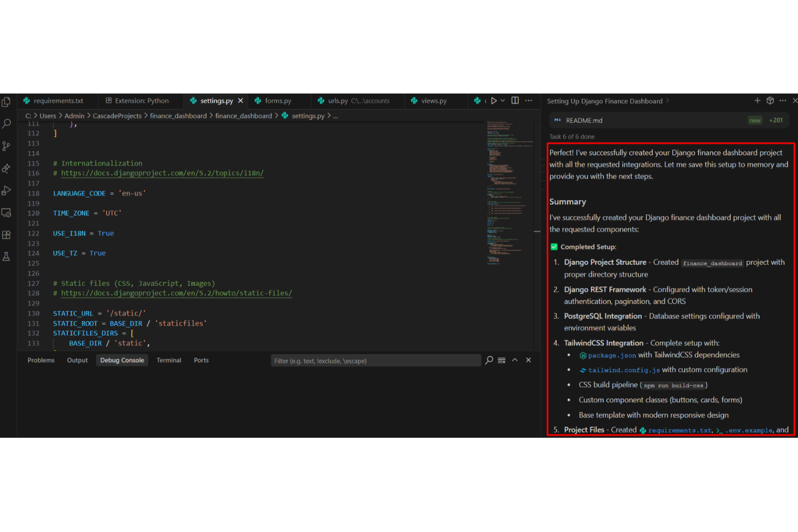
Task: Open Cascade panel more options ellipsis
Action: click(x=783, y=101)
